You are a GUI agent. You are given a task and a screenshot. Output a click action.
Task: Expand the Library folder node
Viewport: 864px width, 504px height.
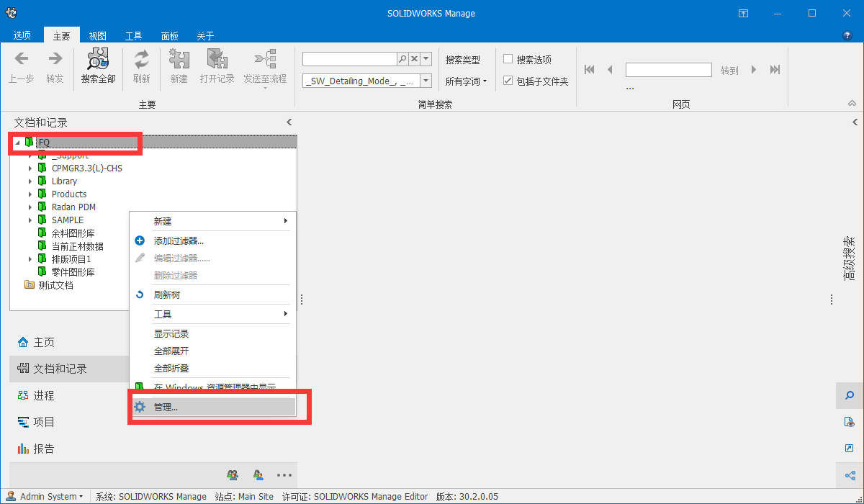30,181
